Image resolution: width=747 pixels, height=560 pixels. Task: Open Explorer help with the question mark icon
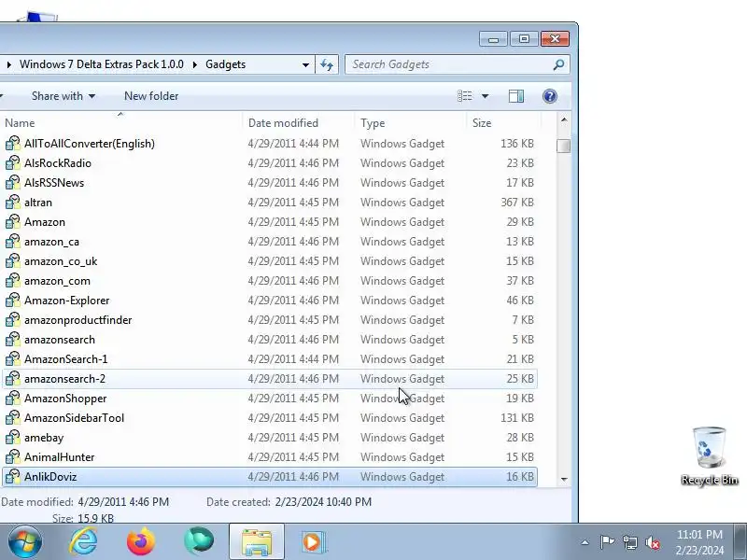pyautogui.click(x=550, y=96)
